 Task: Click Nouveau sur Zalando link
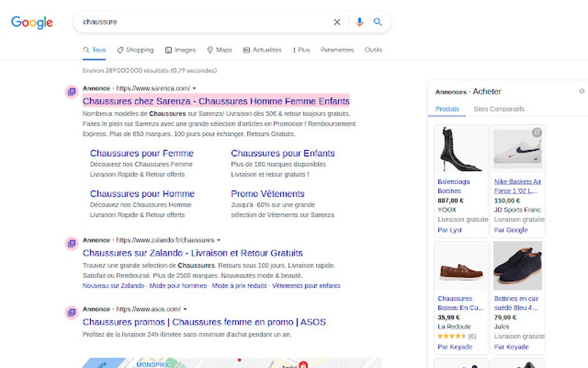click(x=113, y=286)
